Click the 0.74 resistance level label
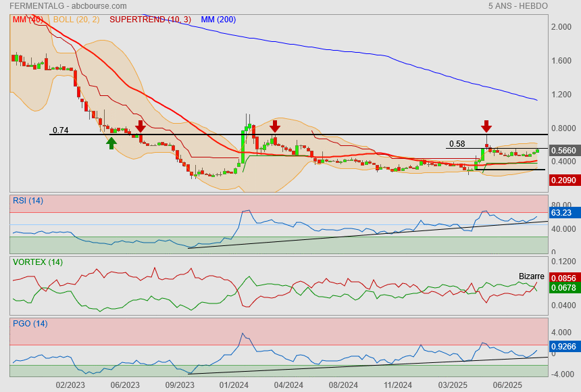 (61, 130)
